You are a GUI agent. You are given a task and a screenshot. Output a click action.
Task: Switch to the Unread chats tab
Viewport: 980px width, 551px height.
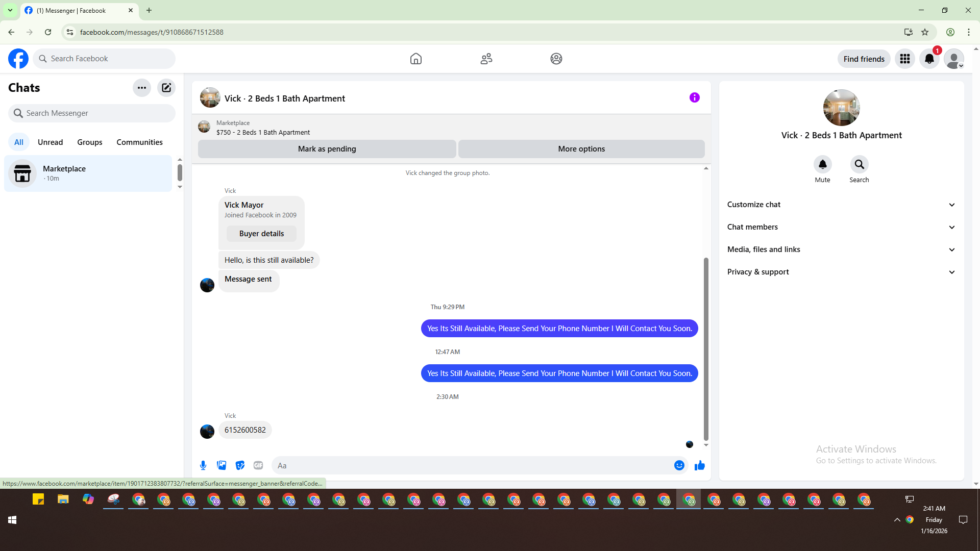(x=50, y=142)
